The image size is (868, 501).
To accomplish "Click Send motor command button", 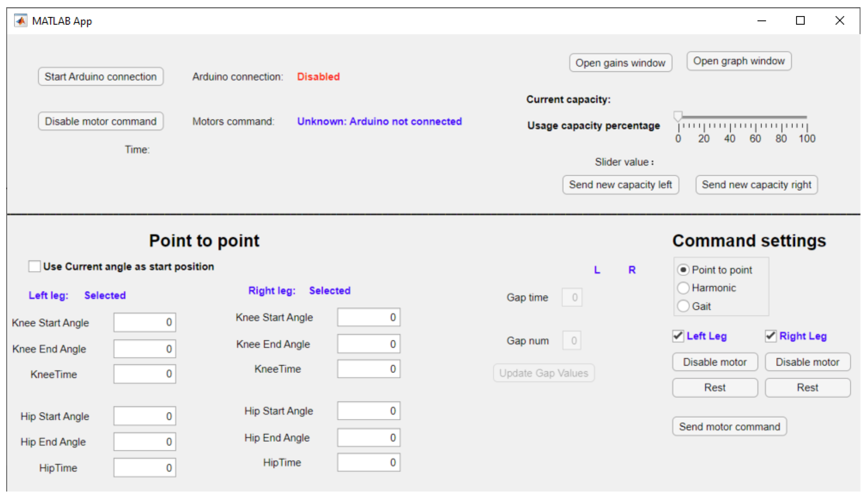I will [729, 427].
